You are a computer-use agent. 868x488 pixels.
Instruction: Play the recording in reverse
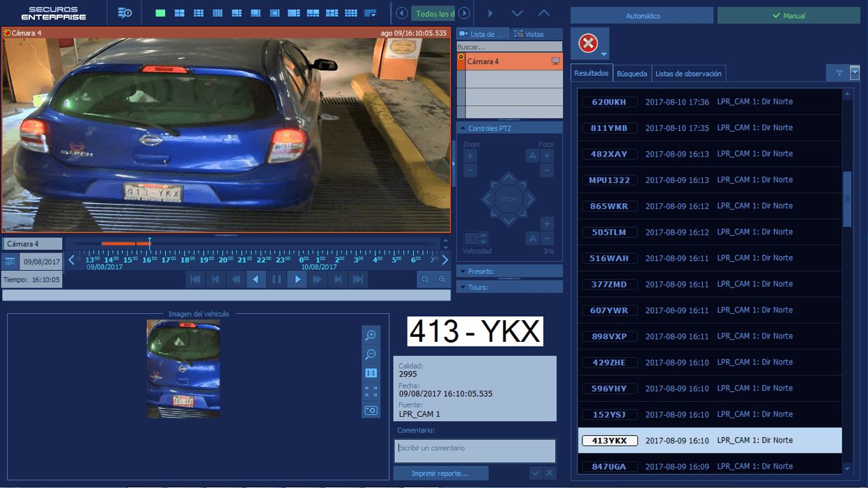coord(256,279)
